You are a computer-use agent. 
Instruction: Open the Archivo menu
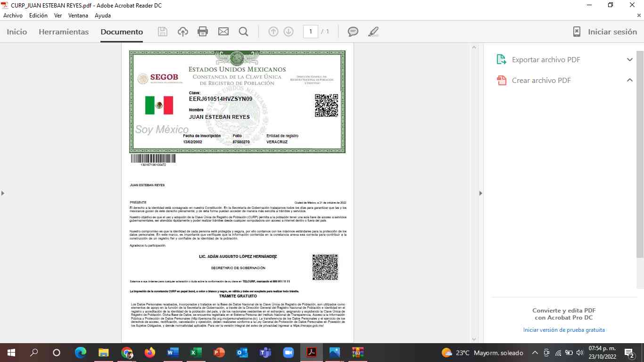point(13,16)
